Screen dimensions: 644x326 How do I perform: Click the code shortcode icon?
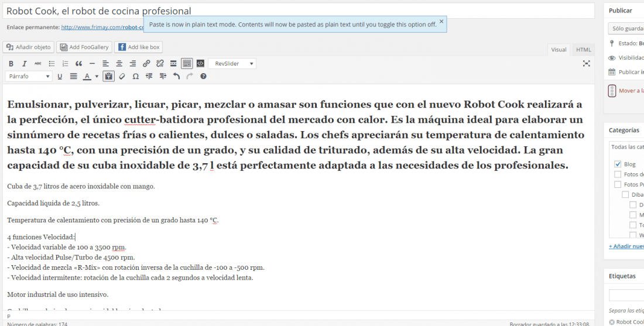point(200,64)
